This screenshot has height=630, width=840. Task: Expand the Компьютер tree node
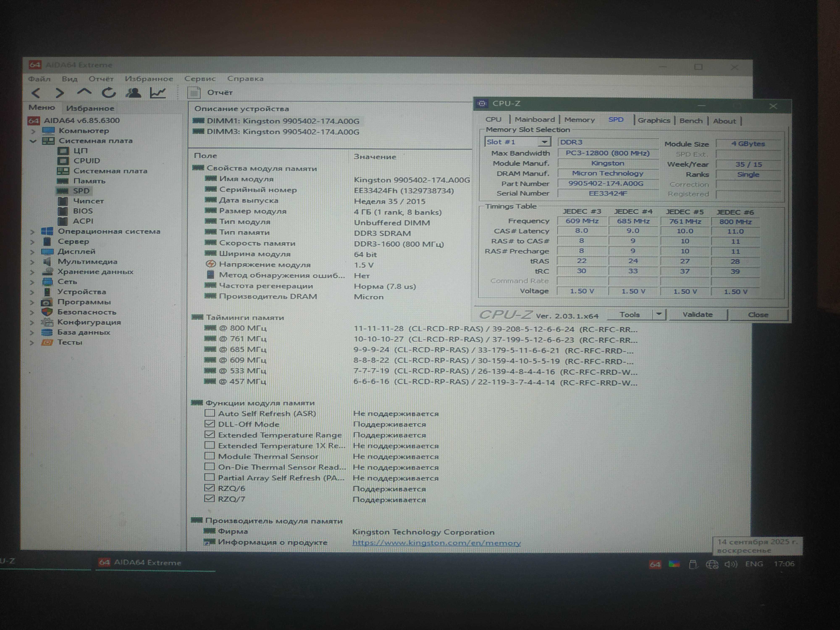[x=33, y=131]
